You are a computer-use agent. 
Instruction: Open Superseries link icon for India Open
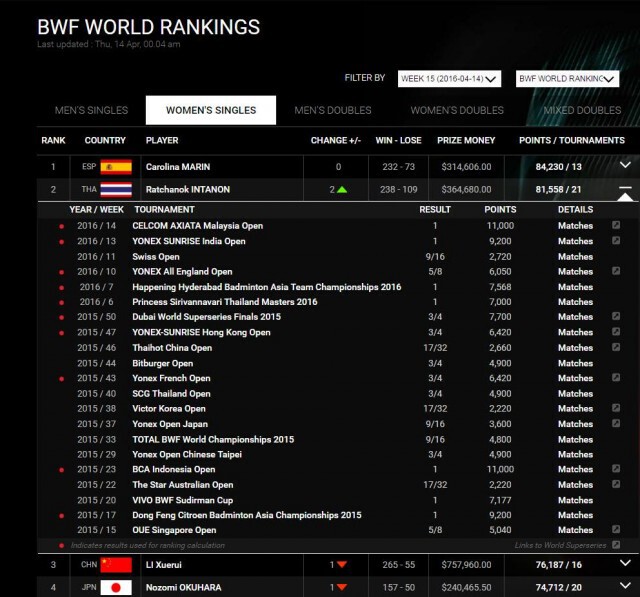616,240
